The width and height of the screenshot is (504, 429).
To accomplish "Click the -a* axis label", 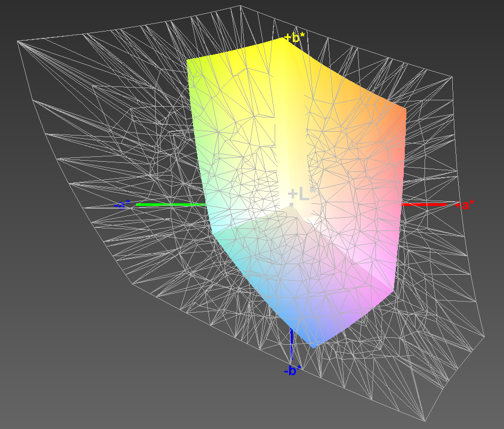I will pos(123,204).
